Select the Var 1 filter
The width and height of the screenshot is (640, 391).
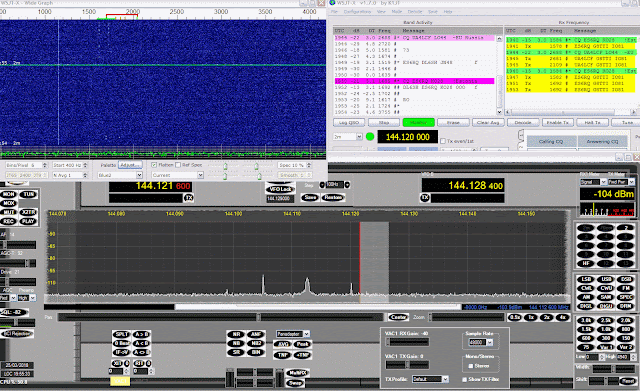click(x=606, y=347)
